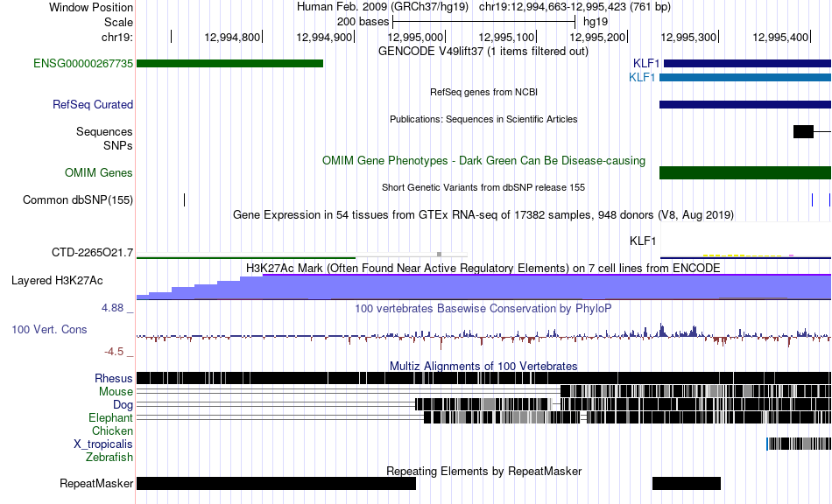
Task: Click the PhyloP conservation wiggle graph
Action: pos(483,336)
